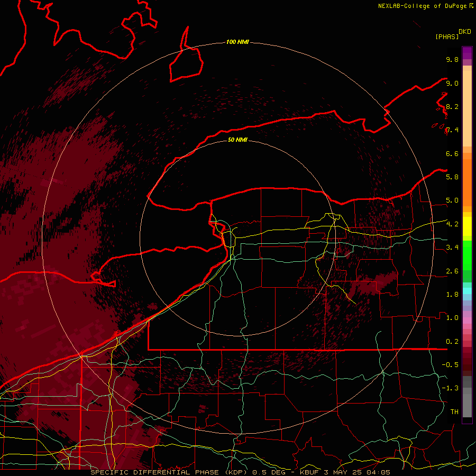This screenshot has width=476, height=476.
Task: Click the 50 NMI range ring label
Action: click(237, 140)
